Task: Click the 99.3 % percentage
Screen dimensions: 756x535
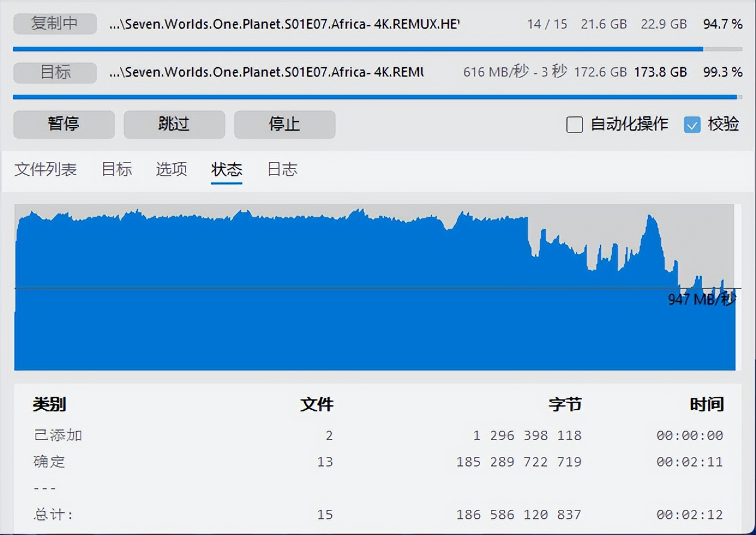Action: click(723, 73)
